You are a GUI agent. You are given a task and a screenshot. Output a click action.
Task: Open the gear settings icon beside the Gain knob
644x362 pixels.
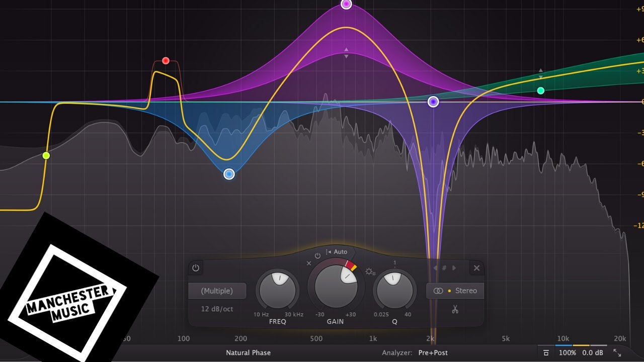370,271
